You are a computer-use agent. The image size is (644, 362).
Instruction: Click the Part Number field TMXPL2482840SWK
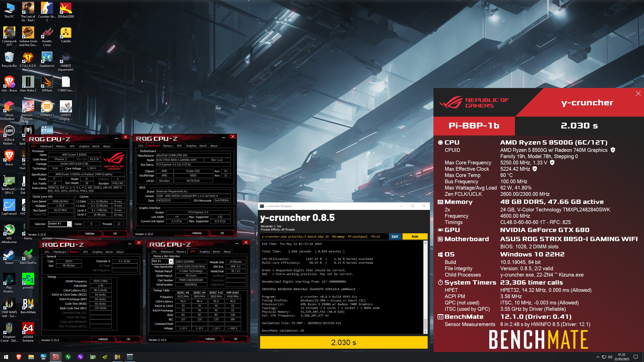click(191, 280)
